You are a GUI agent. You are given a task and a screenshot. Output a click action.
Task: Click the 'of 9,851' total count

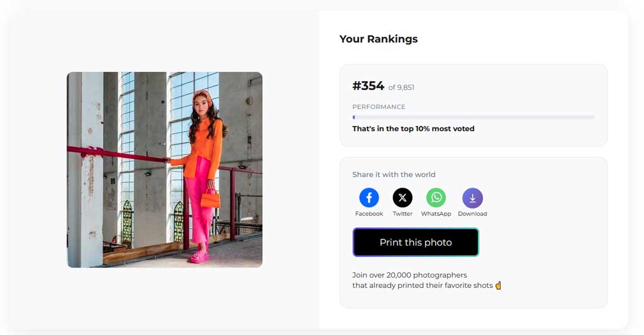[x=401, y=88]
